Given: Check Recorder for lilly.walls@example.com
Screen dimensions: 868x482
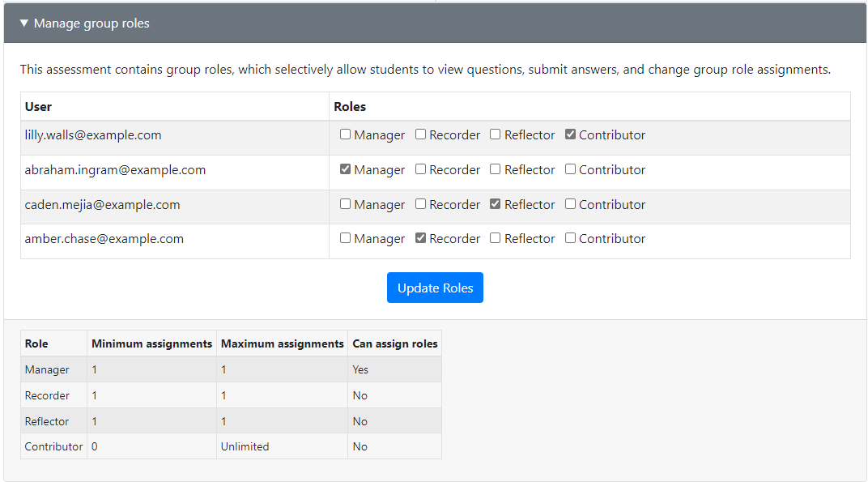Looking at the screenshot, I should [420, 134].
